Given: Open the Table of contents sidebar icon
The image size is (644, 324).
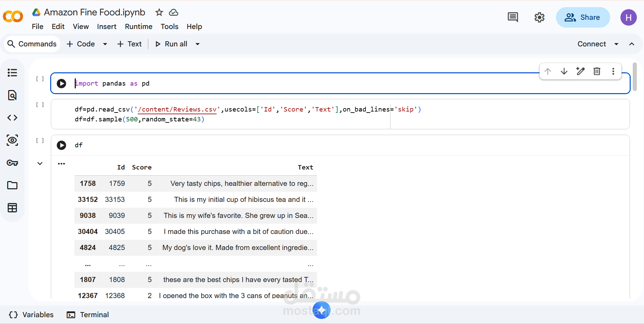Looking at the screenshot, I should [x=12, y=73].
